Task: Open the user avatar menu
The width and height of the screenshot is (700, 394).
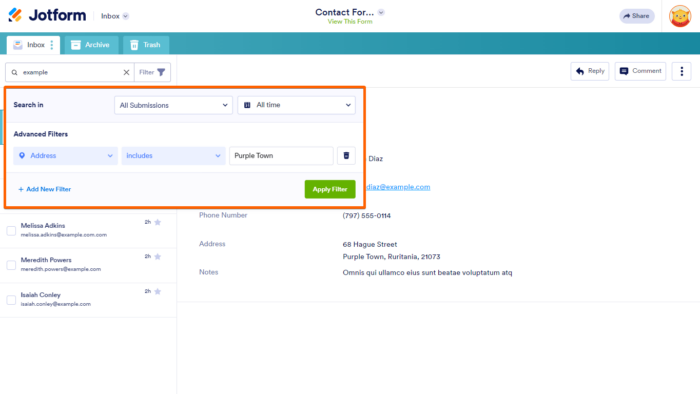Action: (679, 16)
